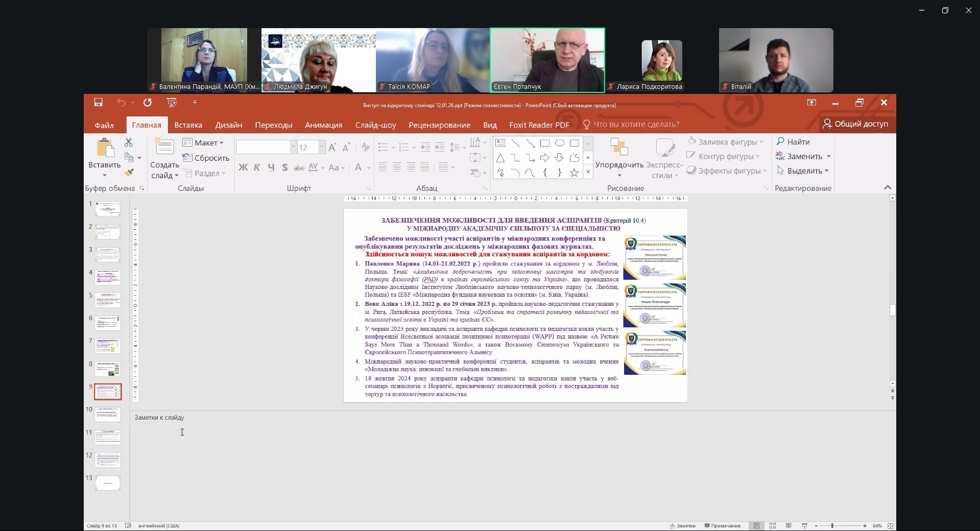Click the Cut scissors icon
Screen dimensions: 980x531
(129, 142)
